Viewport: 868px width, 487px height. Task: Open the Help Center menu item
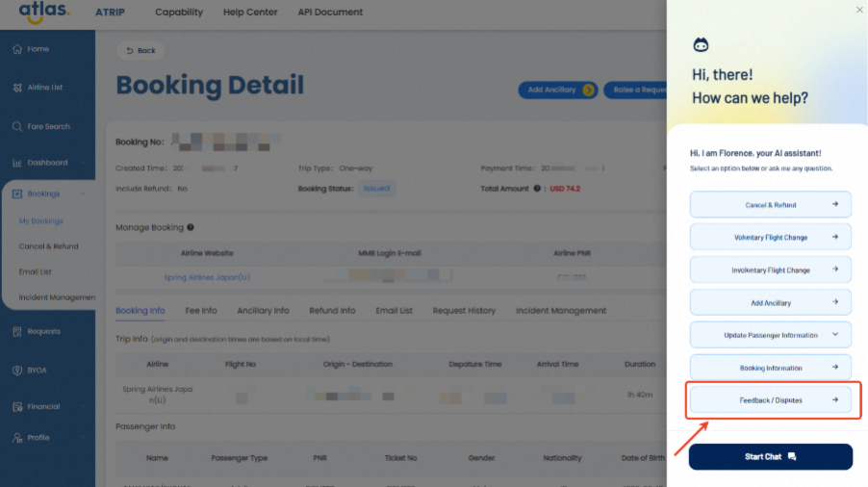(249, 13)
